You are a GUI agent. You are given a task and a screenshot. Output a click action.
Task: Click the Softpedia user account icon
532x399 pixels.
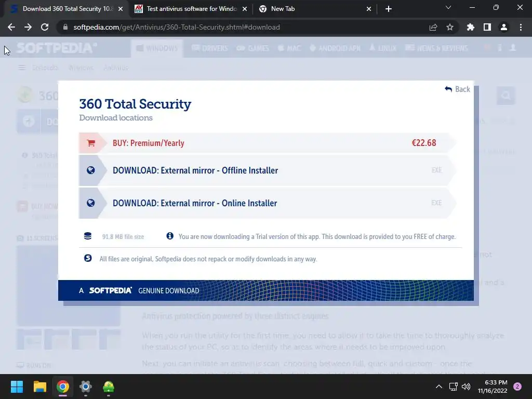(513, 48)
